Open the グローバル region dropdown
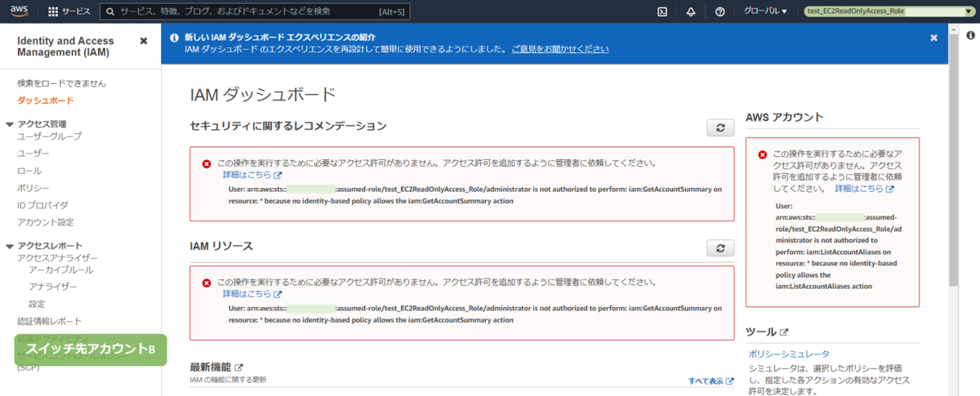This screenshot has width=980, height=396. point(765,11)
